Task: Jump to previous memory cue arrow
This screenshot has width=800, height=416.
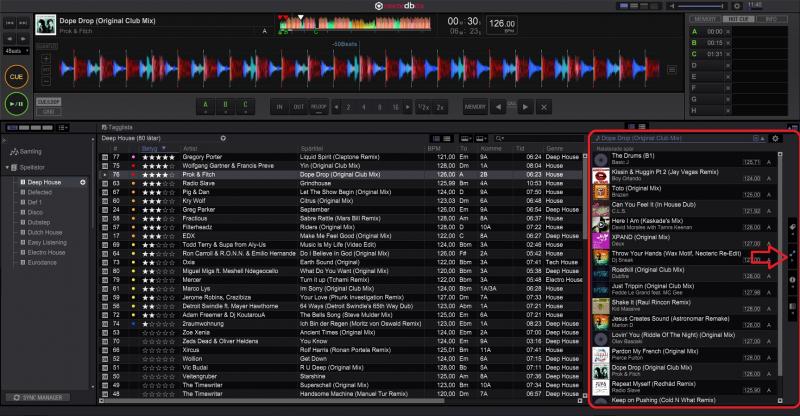Action: pos(498,107)
